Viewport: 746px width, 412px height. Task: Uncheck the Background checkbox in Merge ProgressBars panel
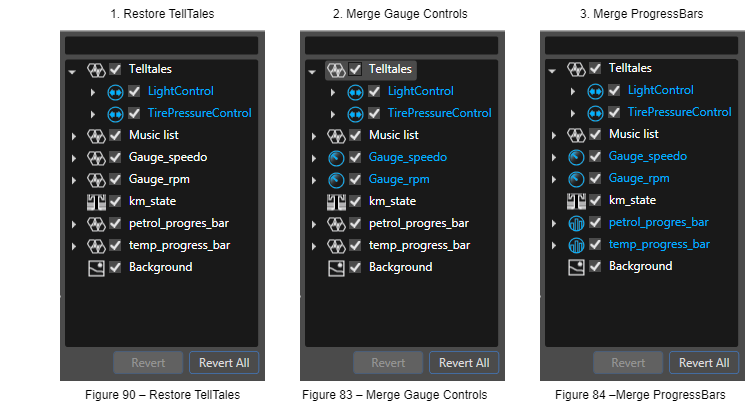click(x=595, y=266)
